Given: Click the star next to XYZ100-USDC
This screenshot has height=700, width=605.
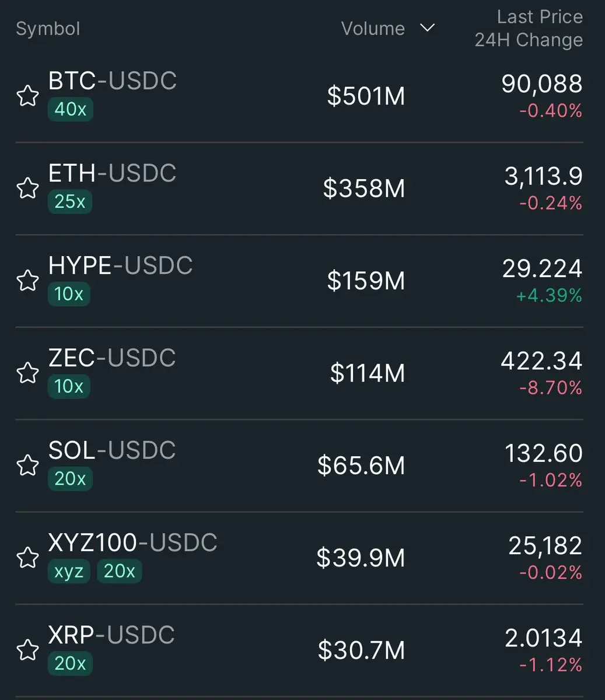Looking at the screenshot, I should [x=27, y=558].
